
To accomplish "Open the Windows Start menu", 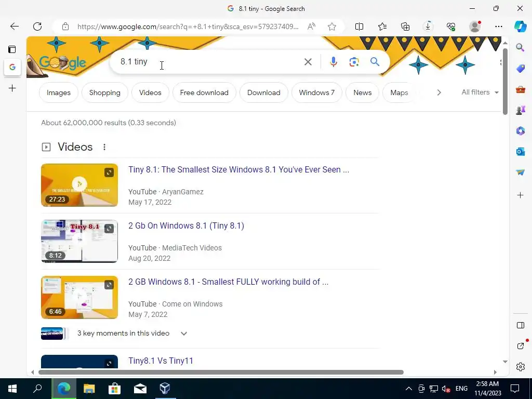I will pos(12,389).
